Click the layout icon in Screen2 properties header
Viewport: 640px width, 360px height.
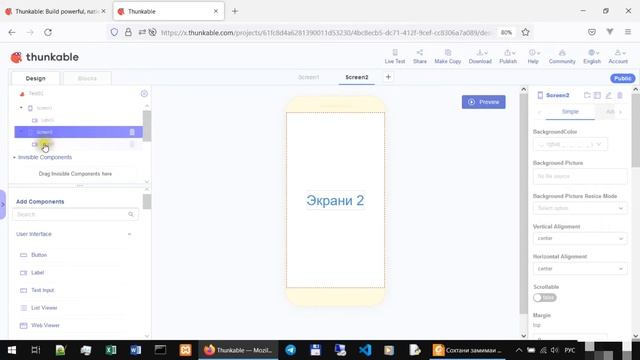click(597, 95)
